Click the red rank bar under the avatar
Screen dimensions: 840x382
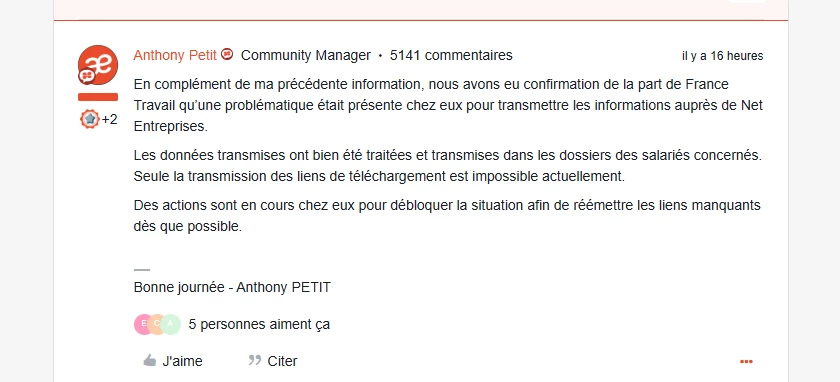tap(98, 97)
